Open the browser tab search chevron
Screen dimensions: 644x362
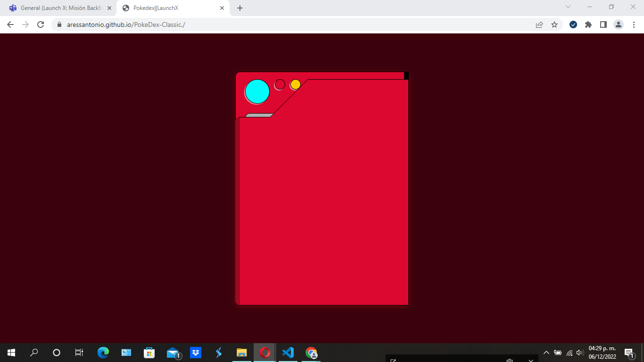coord(567,7)
